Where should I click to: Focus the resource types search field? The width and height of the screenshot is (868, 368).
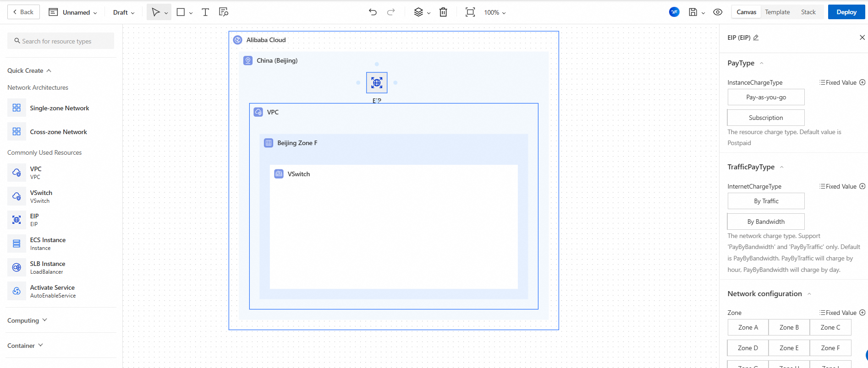pyautogui.click(x=60, y=41)
